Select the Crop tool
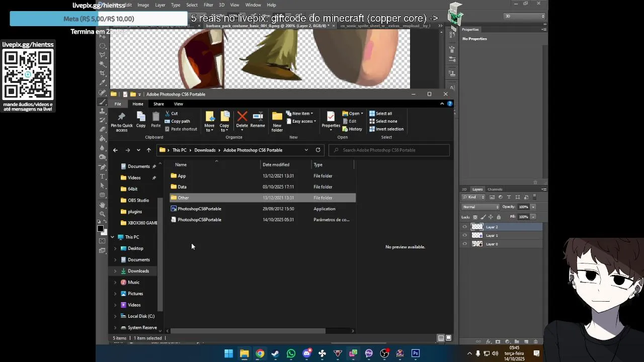The height and width of the screenshot is (362, 644). pos(103,73)
